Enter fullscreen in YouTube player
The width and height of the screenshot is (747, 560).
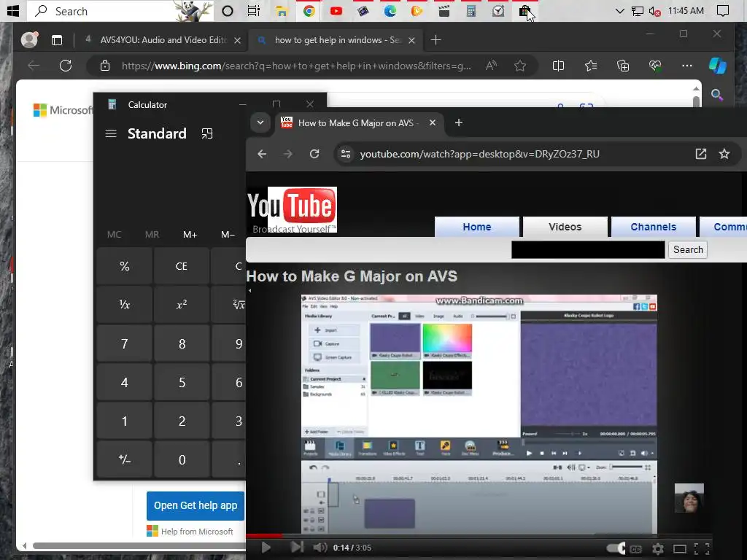(x=702, y=549)
